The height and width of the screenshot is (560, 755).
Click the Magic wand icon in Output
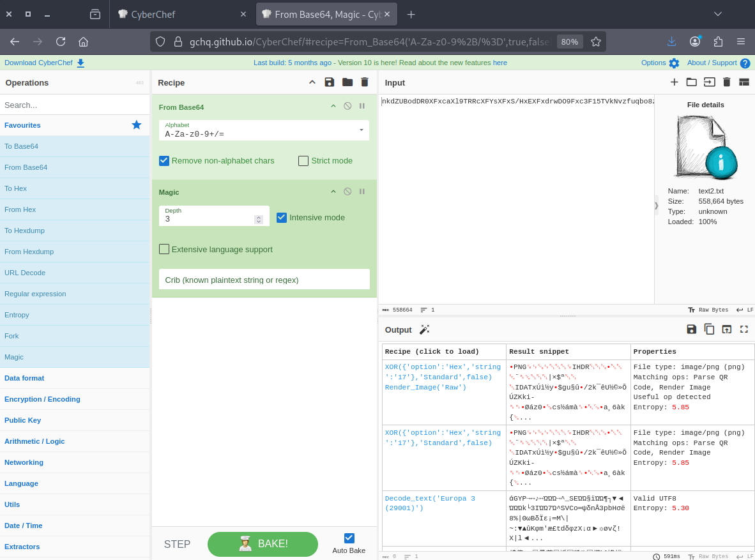point(424,329)
